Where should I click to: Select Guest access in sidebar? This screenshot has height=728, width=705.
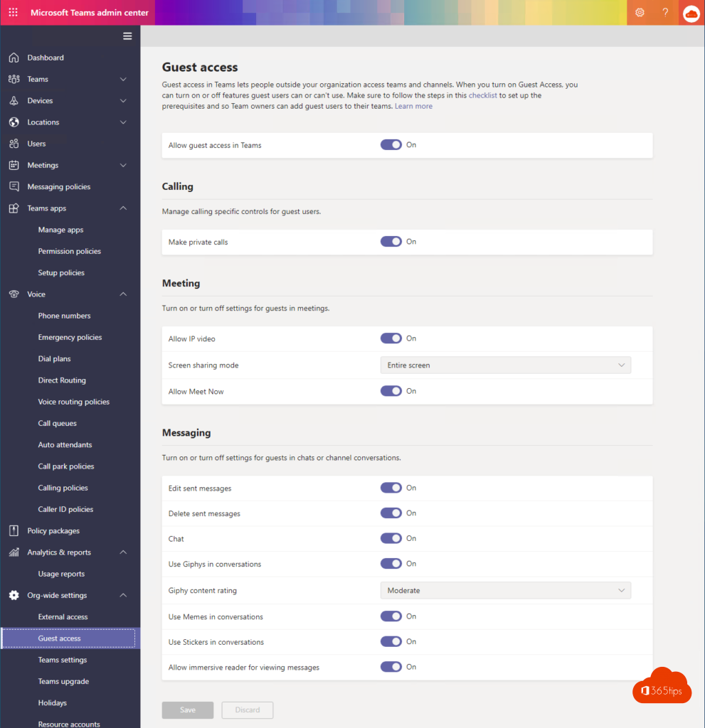69,638
